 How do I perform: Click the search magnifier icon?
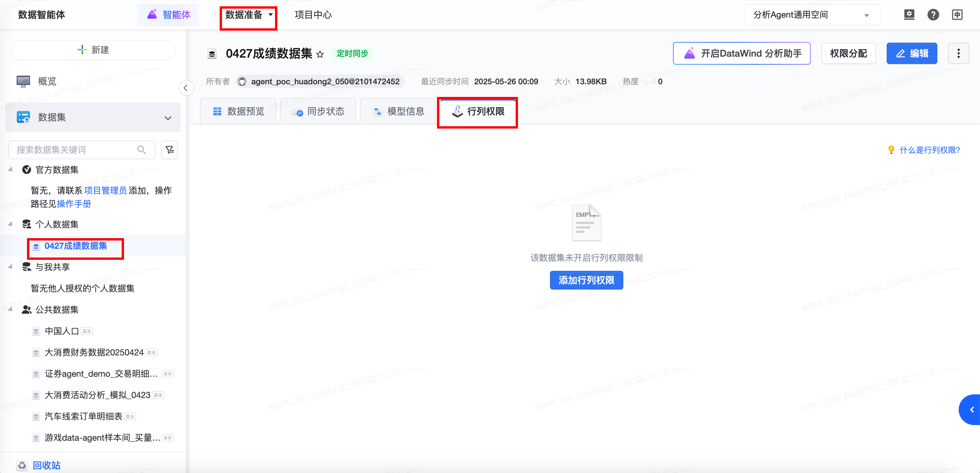coord(142,150)
